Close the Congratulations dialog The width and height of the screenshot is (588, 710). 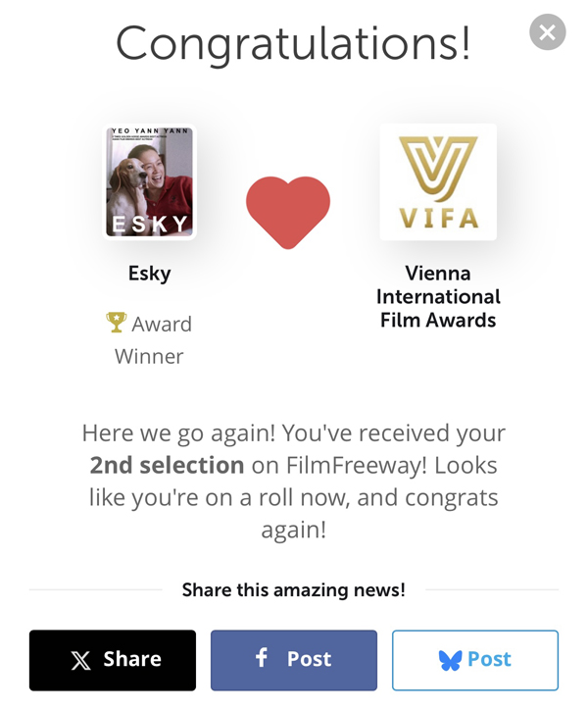[x=547, y=33]
